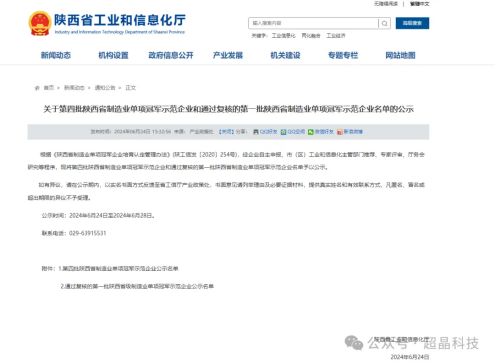Share via 新浪微博 red icon
The height and width of the screenshot is (364, 495).
(340, 132)
